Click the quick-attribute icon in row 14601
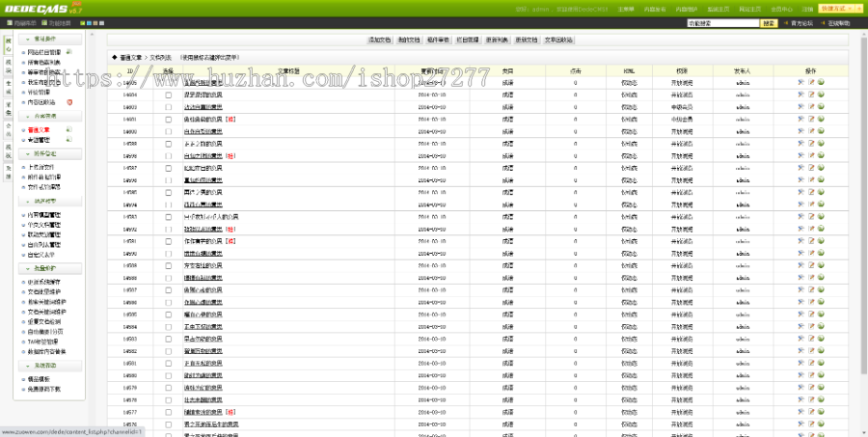 (800, 119)
